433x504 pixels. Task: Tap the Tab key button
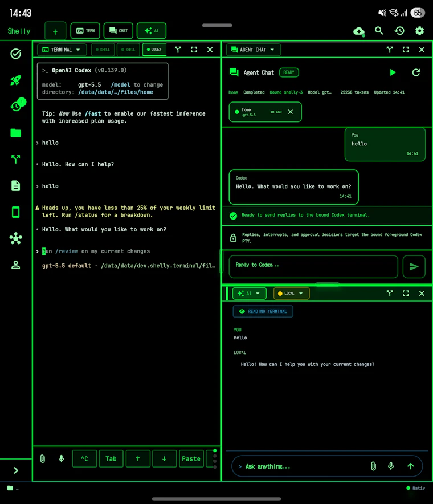(111, 459)
